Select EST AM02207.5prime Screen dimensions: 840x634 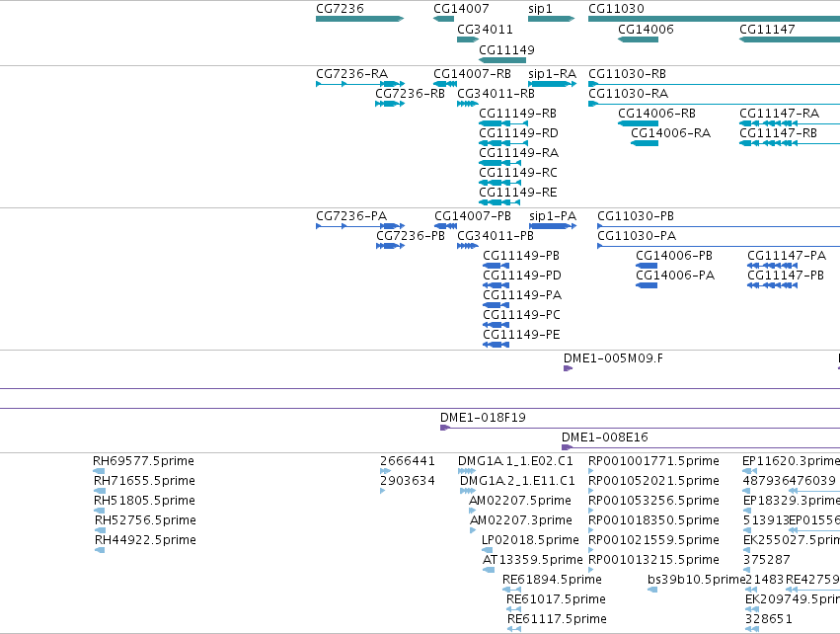click(473, 511)
